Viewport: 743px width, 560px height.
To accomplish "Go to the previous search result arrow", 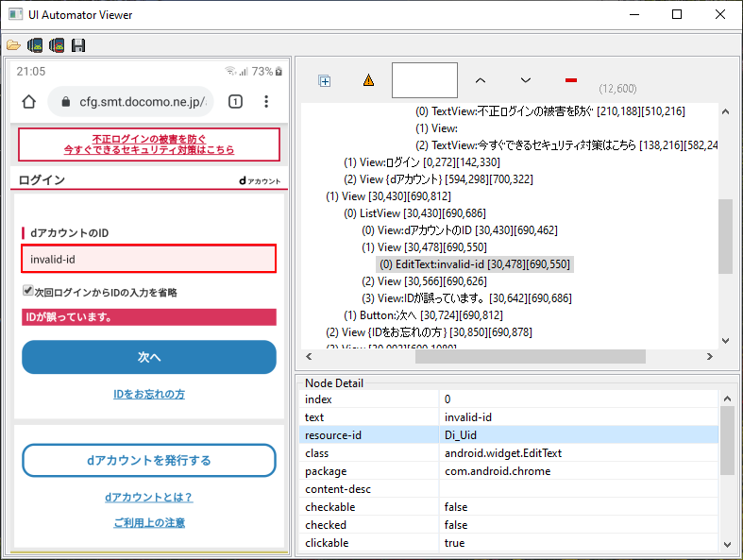I will pyautogui.click(x=481, y=80).
